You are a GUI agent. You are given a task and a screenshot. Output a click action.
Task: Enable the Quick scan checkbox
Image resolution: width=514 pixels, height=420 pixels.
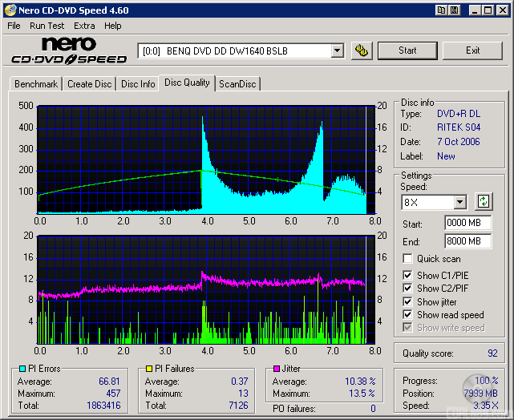(408, 259)
